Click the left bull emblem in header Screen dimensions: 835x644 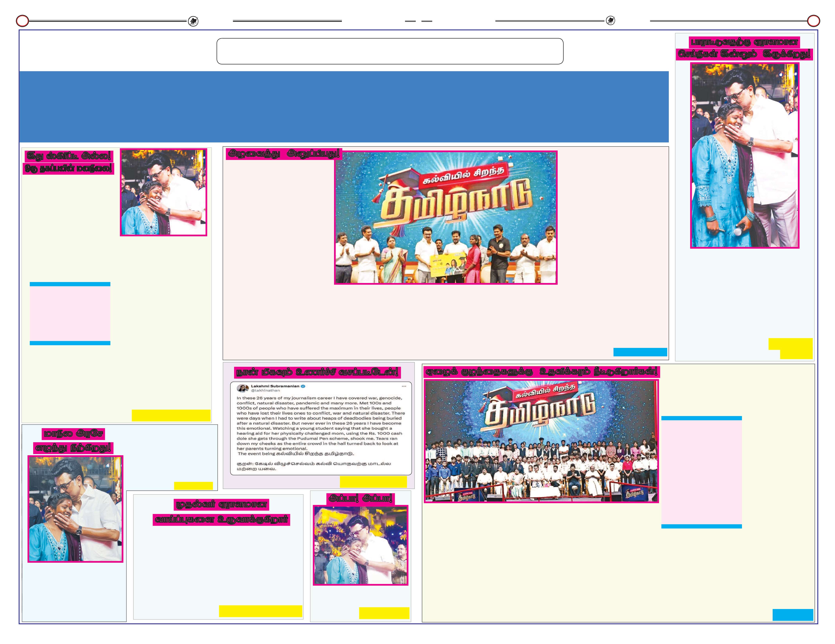(x=194, y=21)
